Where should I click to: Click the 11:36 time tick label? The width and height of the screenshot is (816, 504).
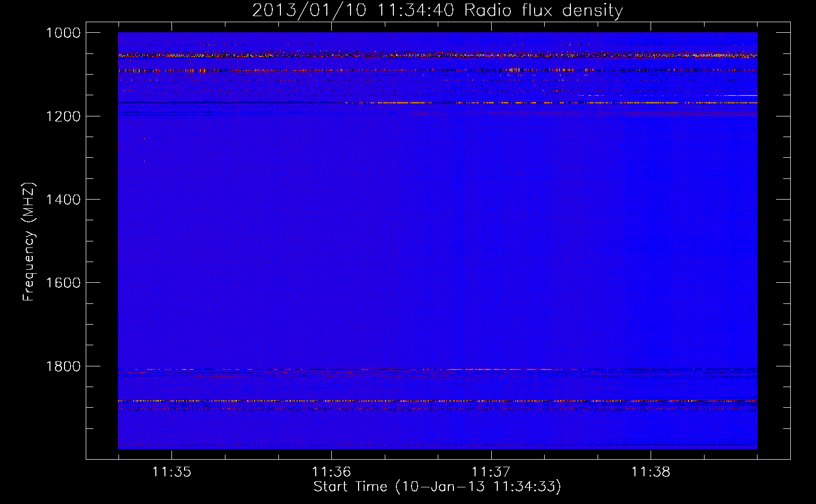click(331, 472)
